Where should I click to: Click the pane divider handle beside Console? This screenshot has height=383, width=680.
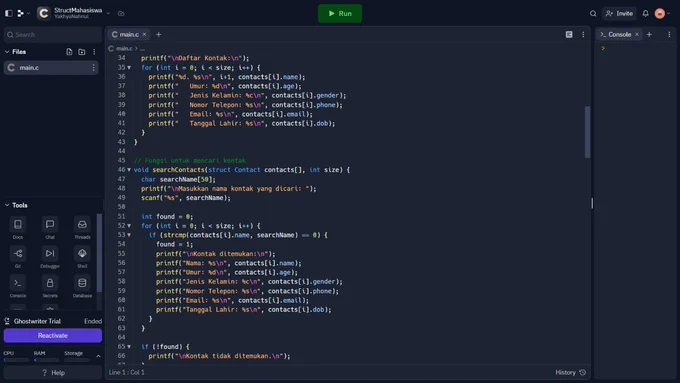pos(592,203)
